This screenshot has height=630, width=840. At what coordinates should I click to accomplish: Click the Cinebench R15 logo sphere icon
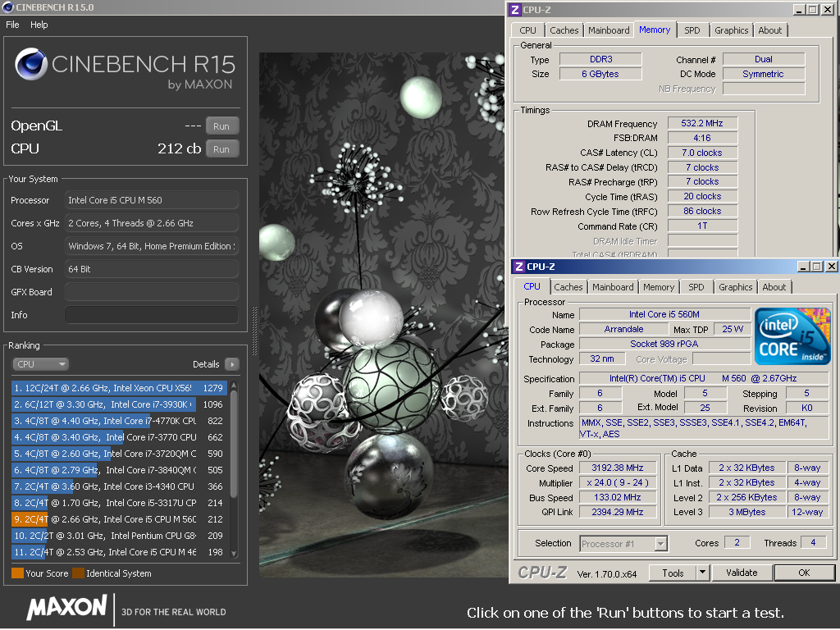[31, 64]
